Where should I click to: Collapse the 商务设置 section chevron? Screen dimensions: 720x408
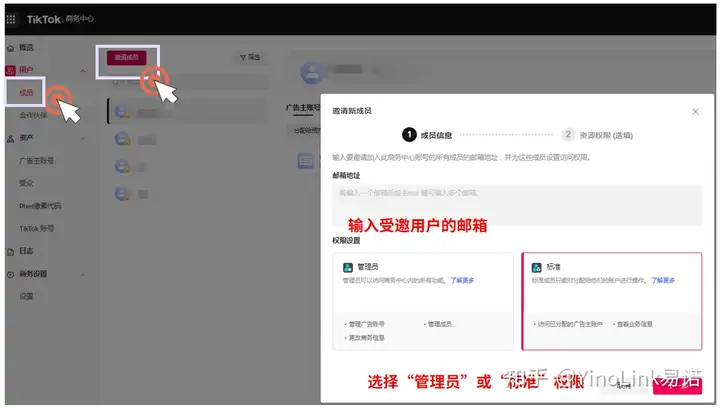[x=83, y=274]
